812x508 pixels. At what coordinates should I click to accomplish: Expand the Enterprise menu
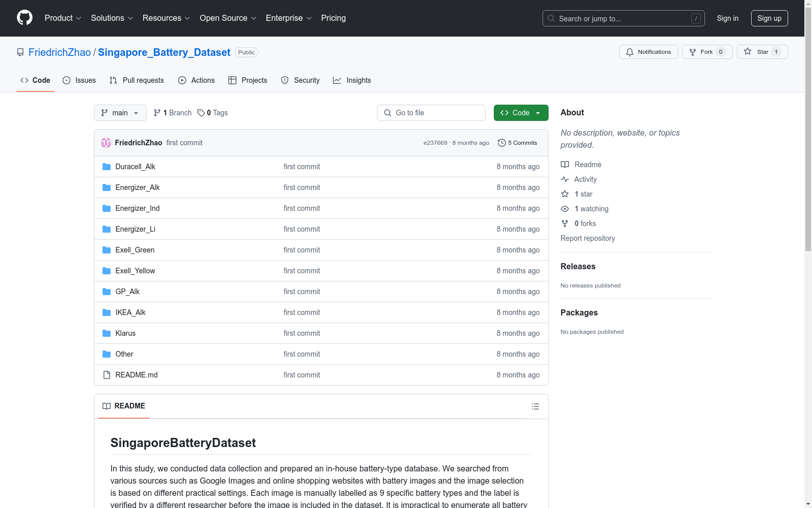(289, 18)
